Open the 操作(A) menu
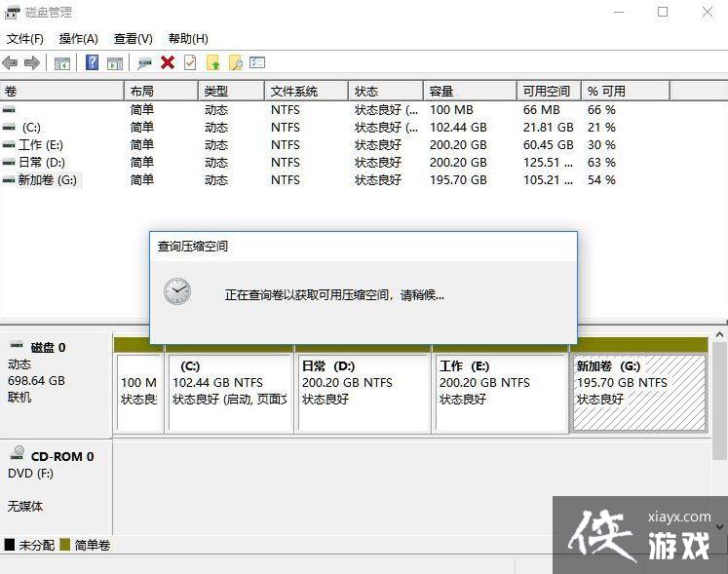This screenshot has width=728, height=574. click(x=79, y=39)
